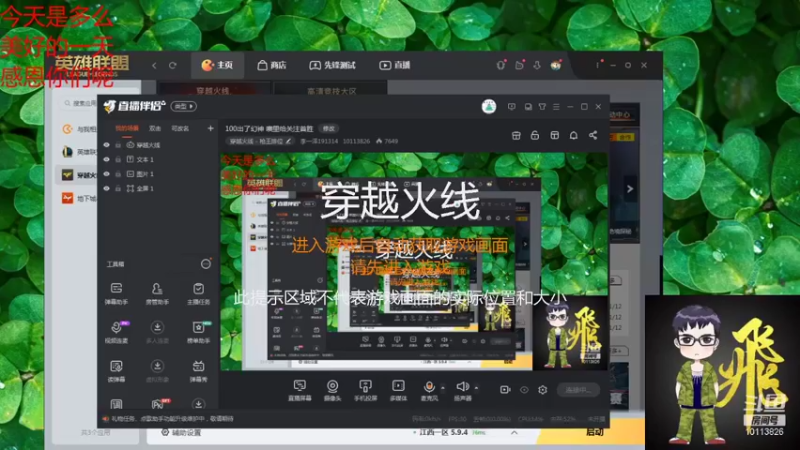Click the circular icon beside 工具箱 heading
This screenshot has width=800, height=450.
(206, 264)
